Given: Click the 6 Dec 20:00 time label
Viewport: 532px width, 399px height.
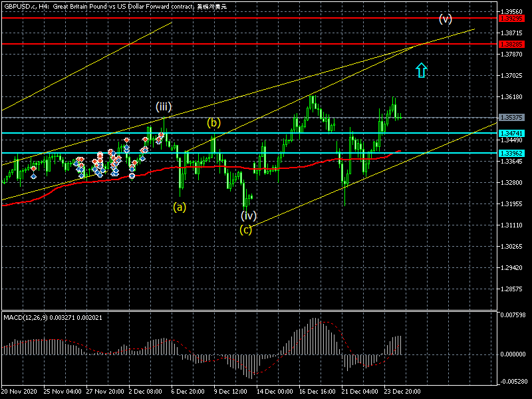Looking at the screenshot, I should click(188, 392).
